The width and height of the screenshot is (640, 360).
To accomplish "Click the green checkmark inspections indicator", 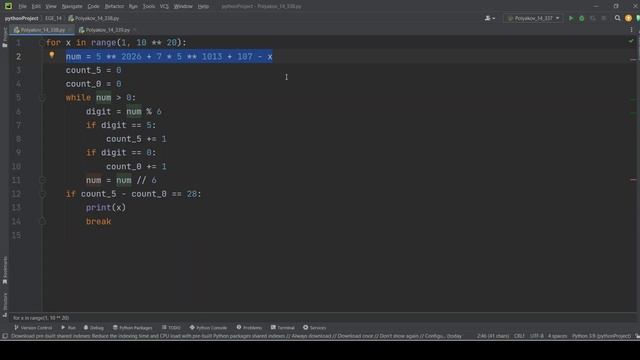I will point(631,41).
